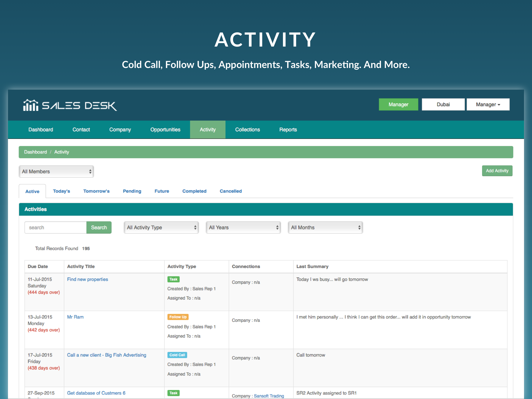Click the Task badge for Get database row
This screenshot has height=399, width=532.
[x=173, y=393]
